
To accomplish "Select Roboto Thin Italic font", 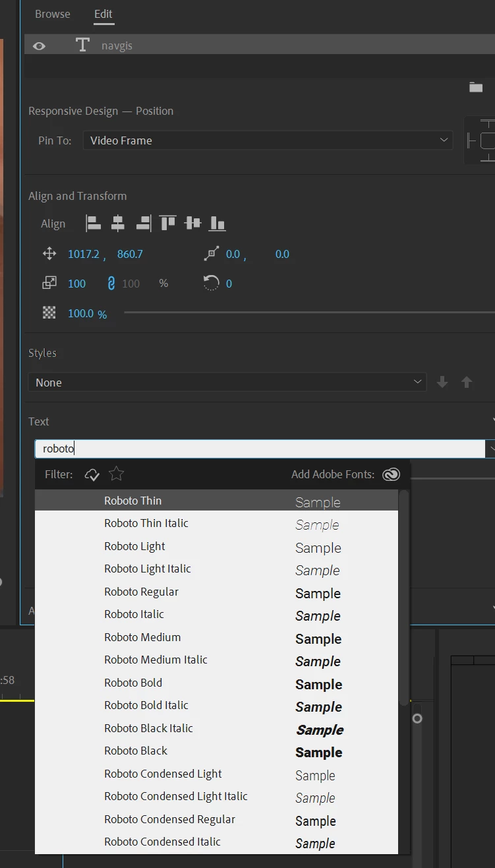I will 217,523.
